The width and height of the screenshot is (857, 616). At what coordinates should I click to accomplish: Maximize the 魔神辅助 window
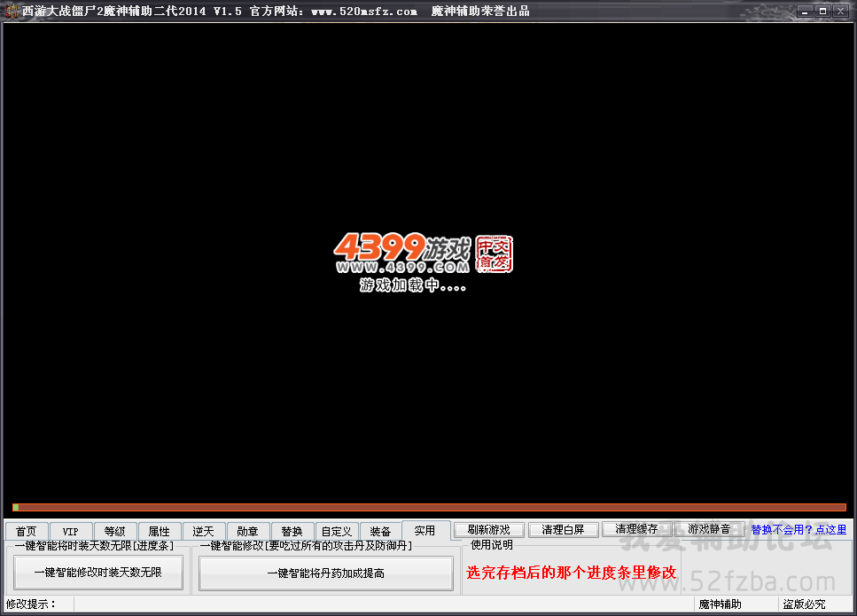coord(822,11)
